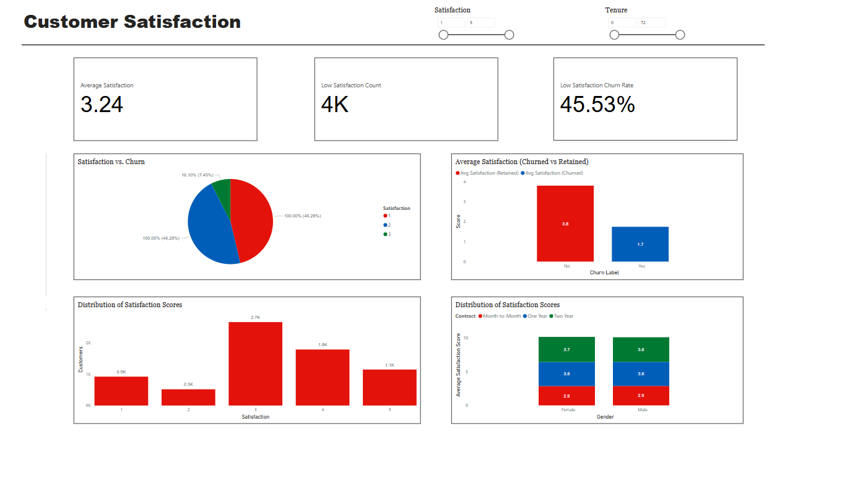Click Male's blue One Year segment
868x501 pixels.
[x=641, y=374]
